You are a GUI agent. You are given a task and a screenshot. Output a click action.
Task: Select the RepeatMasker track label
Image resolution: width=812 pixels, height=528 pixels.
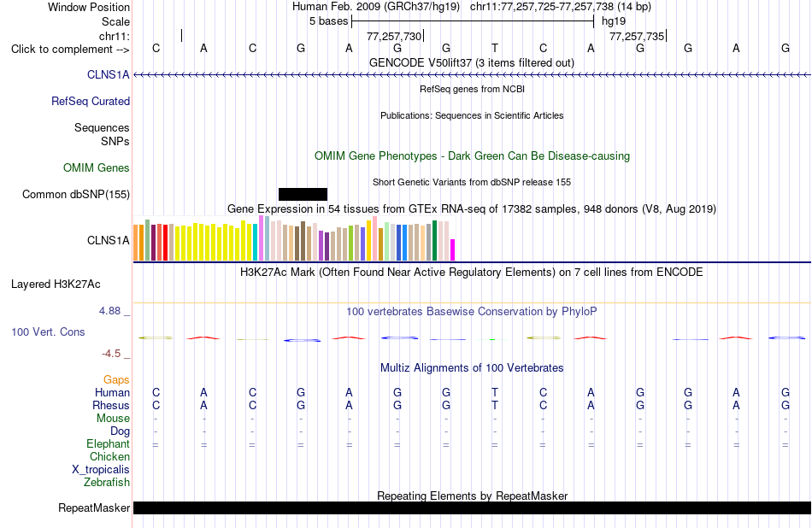[x=94, y=507]
